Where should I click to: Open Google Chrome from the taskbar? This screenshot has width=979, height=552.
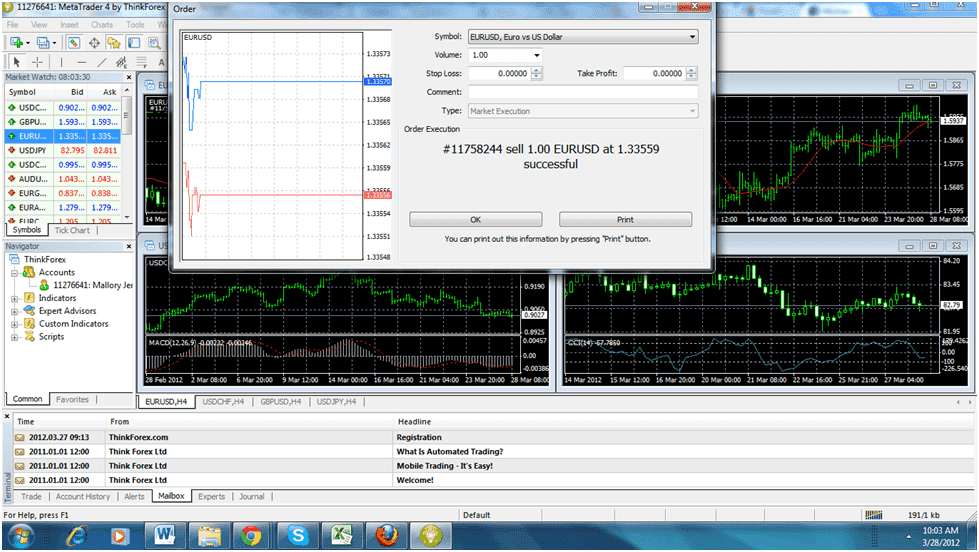251,536
